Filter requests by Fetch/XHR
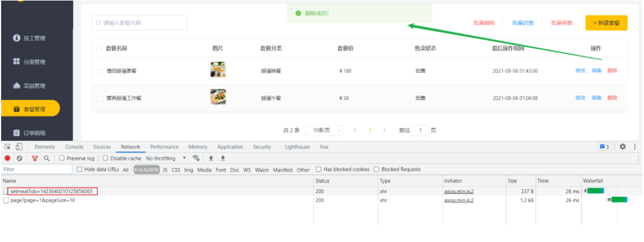Viewport: 644px width, 242px height. 146,170
